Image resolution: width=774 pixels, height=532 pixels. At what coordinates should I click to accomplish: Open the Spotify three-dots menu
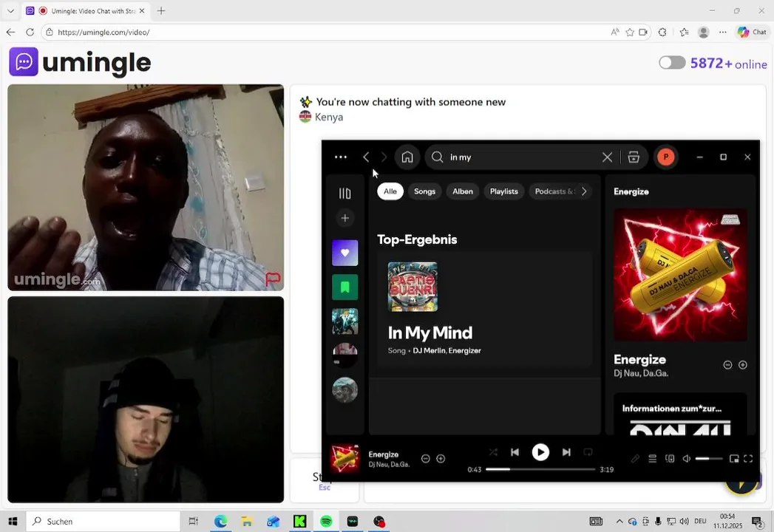pyautogui.click(x=341, y=157)
